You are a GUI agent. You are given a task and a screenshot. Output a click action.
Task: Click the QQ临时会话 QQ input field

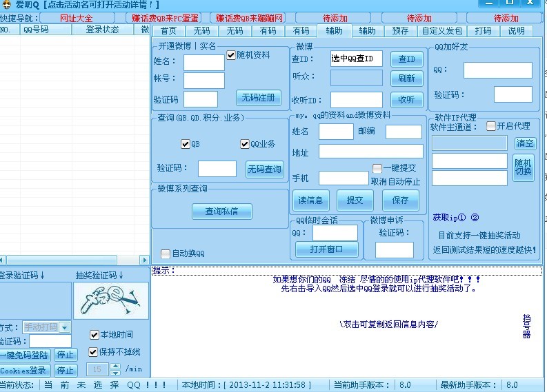coord(335,233)
